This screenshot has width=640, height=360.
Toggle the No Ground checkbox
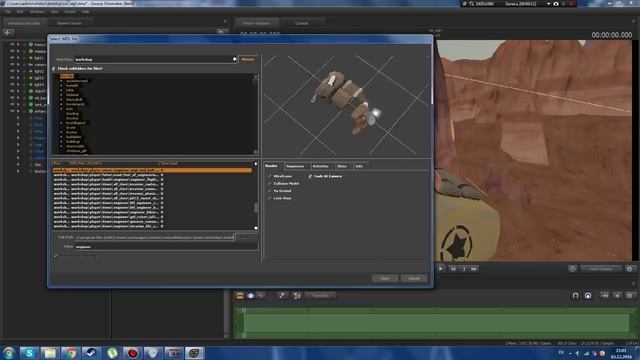pyautogui.click(x=269, y=191)
